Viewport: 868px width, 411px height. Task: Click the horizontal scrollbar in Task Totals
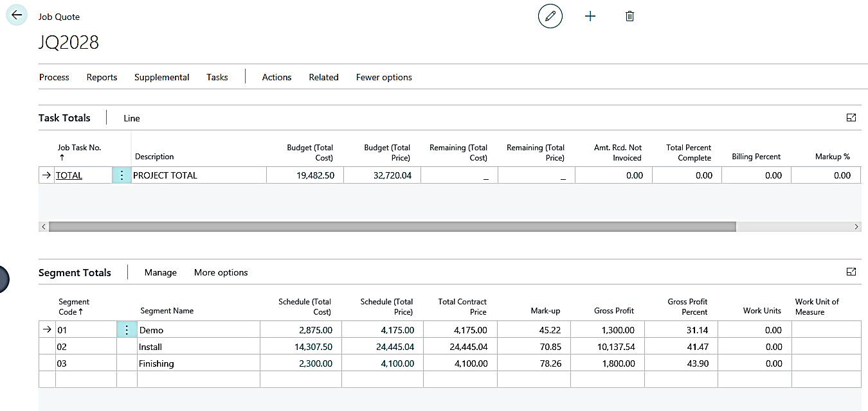[x=392, y=227]
